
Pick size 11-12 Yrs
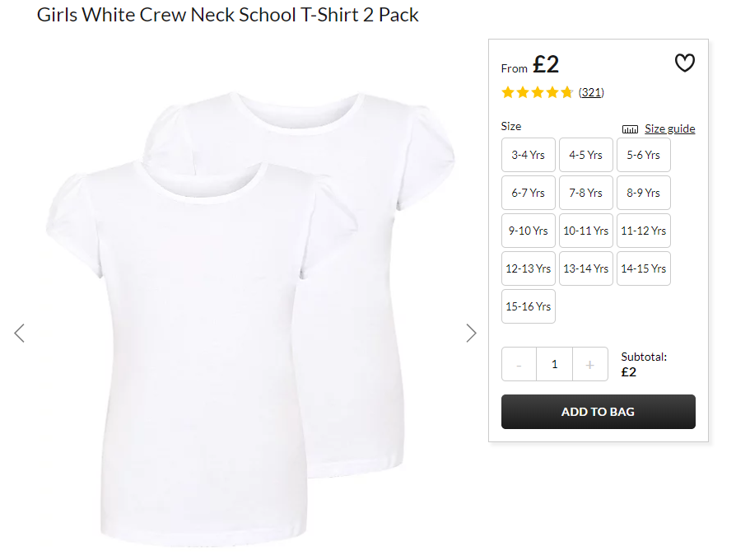[644, 231]
